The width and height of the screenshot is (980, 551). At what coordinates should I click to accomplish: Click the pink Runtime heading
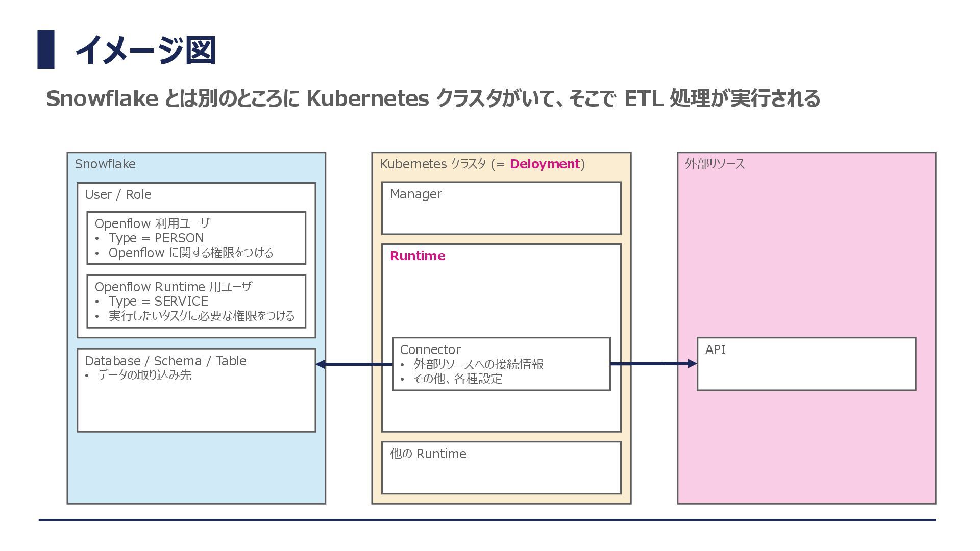[x=418, y=256]
